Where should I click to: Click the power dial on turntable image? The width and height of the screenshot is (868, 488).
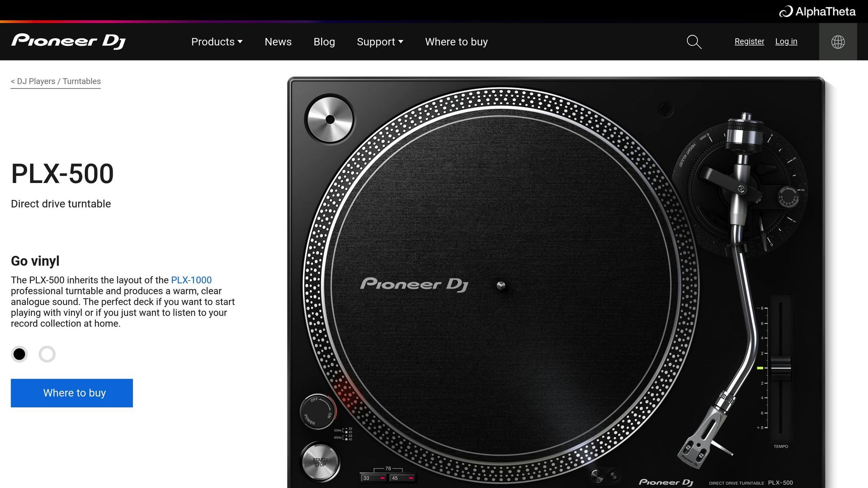coord(317,412)
